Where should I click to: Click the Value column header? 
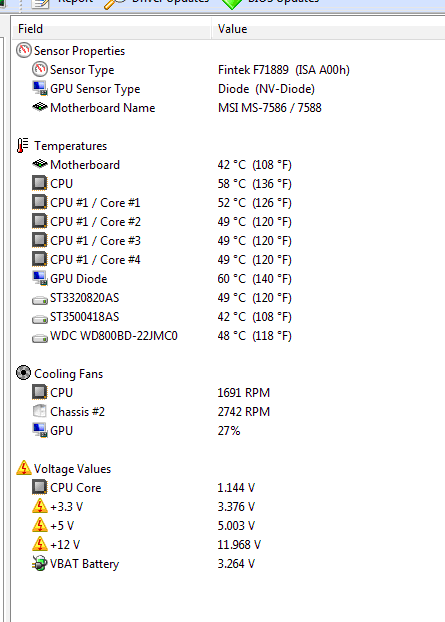pos(328,29)
